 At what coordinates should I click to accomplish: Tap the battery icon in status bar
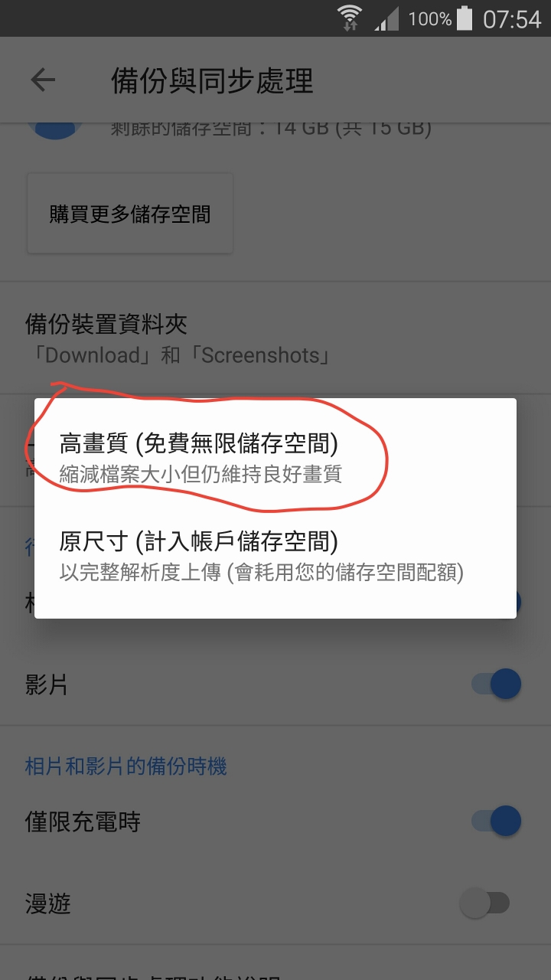point(465,18)
